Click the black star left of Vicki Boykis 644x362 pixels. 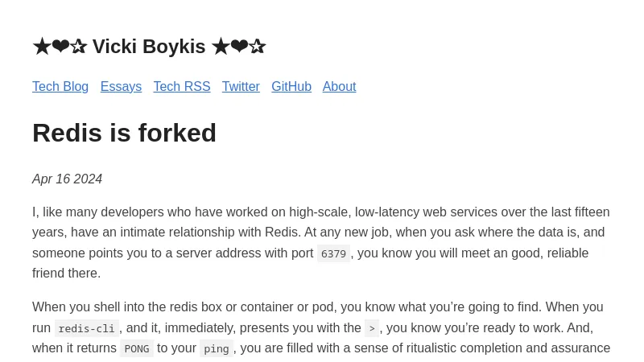(x=41, y=47)
